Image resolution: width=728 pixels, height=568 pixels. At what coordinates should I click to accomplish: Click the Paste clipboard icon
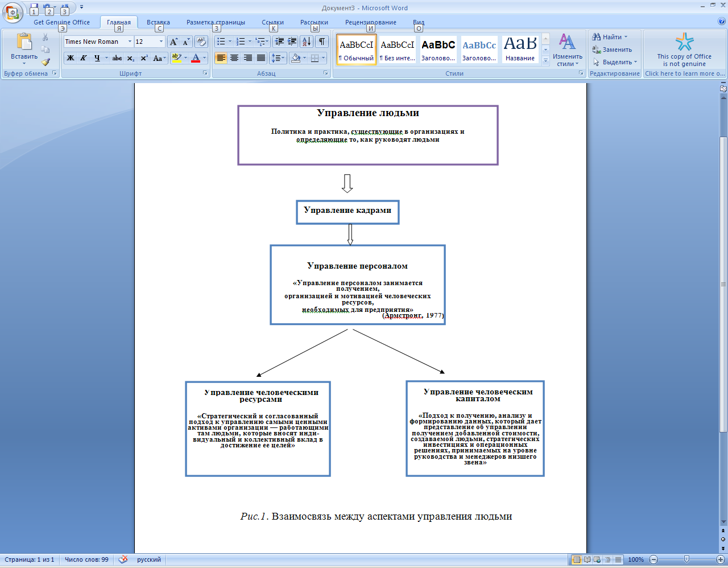point(24,42)
